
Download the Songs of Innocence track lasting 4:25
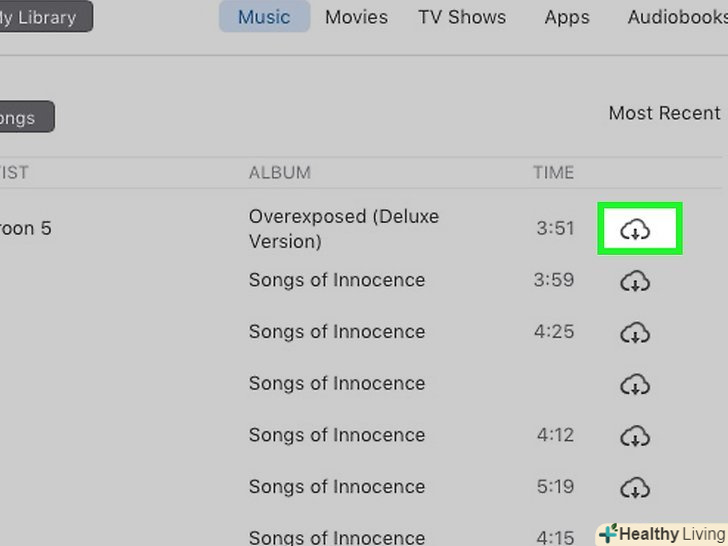pos(635,333)
